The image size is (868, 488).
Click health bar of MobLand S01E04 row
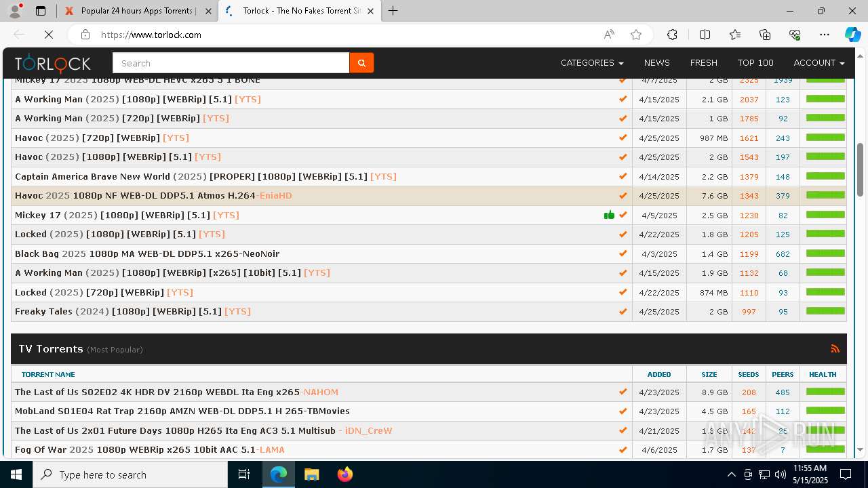click(825, 411)
